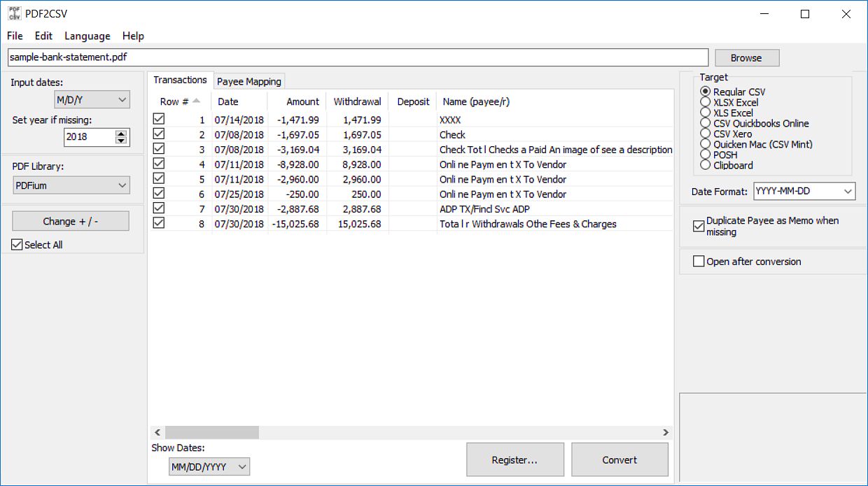Uncheck row 3 checkbox for -3,169.04
Image resolution: width=868 pixels, height=486 pixels.
pos(159,149)
